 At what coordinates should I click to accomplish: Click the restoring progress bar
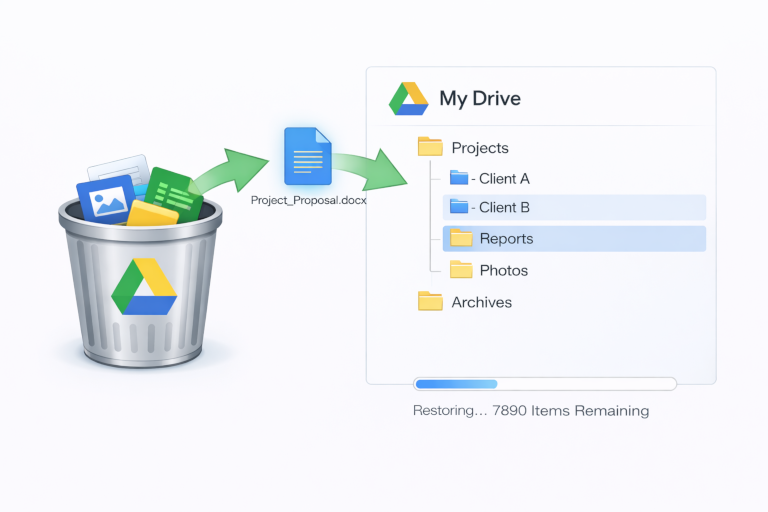pyautogui.click(x=545, y=384)
